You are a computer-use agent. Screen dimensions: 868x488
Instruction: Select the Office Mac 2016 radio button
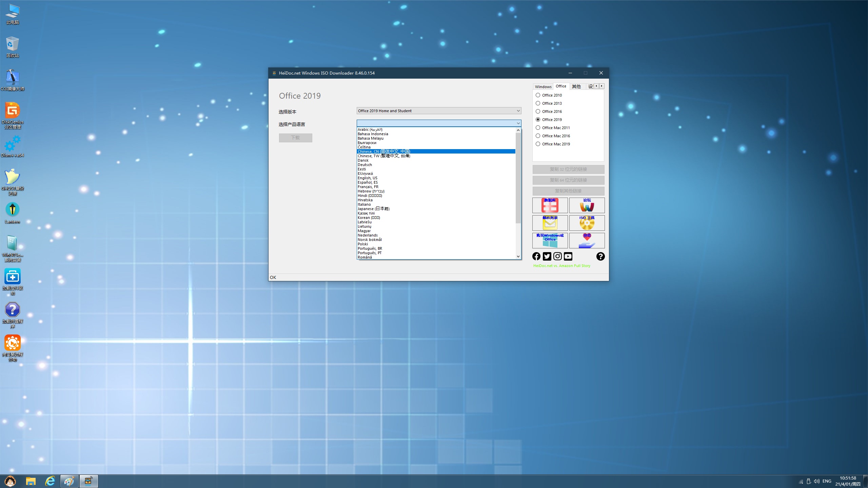click(x=553, y=136)
